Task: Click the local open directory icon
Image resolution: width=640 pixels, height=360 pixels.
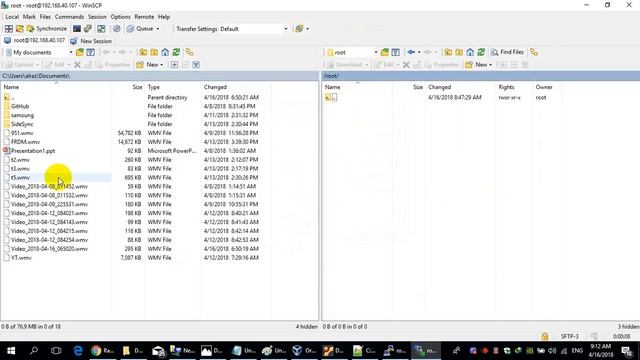Action: 80,52
